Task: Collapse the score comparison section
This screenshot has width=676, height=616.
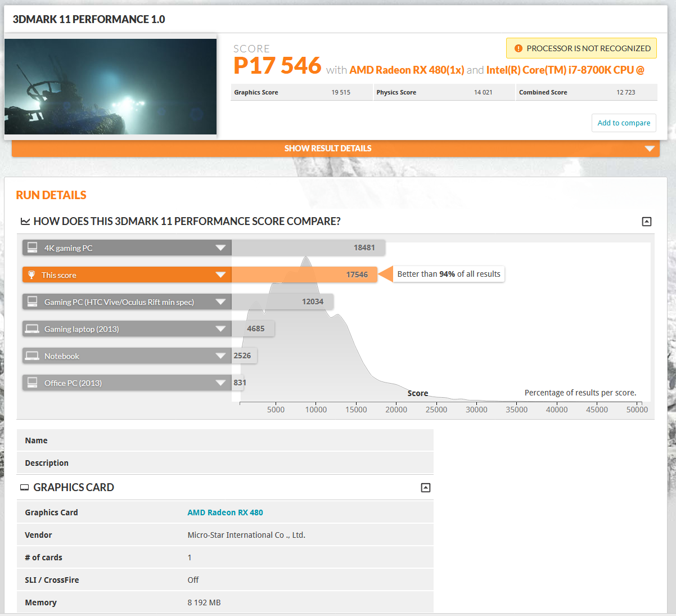Action: (x=647, y=222)
